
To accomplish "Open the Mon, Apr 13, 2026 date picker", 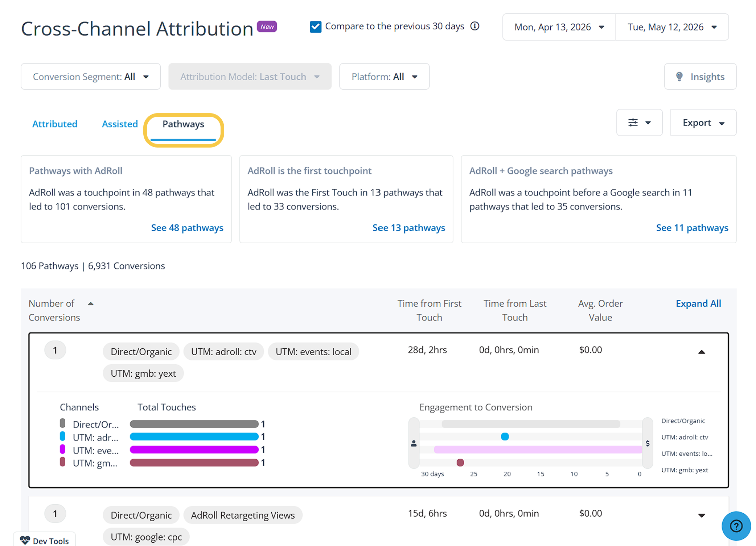I will 559,27.
